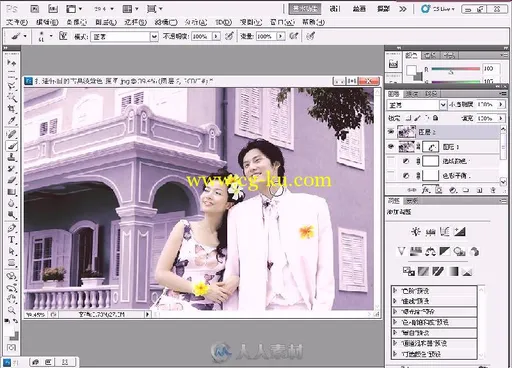Open the layer blend mode dropdown
The image size is (512, 368).
pyautogui.click(x=443, y=105)
